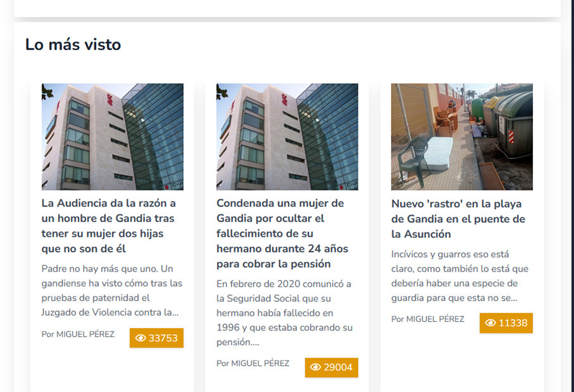Image resolution: width=574 pixels, height=392 pixels.
Task: Open the building photo of the Condenada article
Action: [287, 137]
